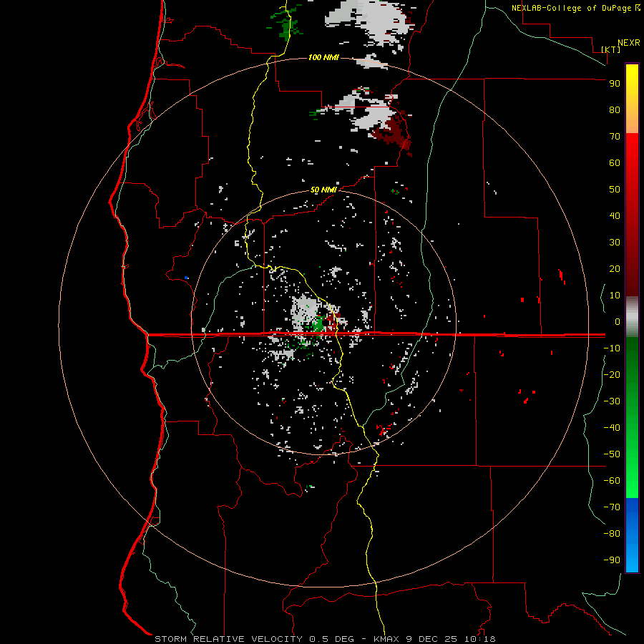644x644 pixels.
Task: Click the "KMAX" radar site identifier
Action: click(x=386, y=639)
